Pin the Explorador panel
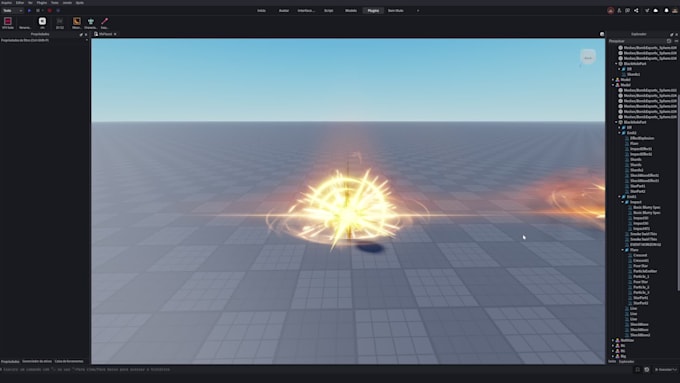This screenshot has height=383, width=680. tap(671, 34)
